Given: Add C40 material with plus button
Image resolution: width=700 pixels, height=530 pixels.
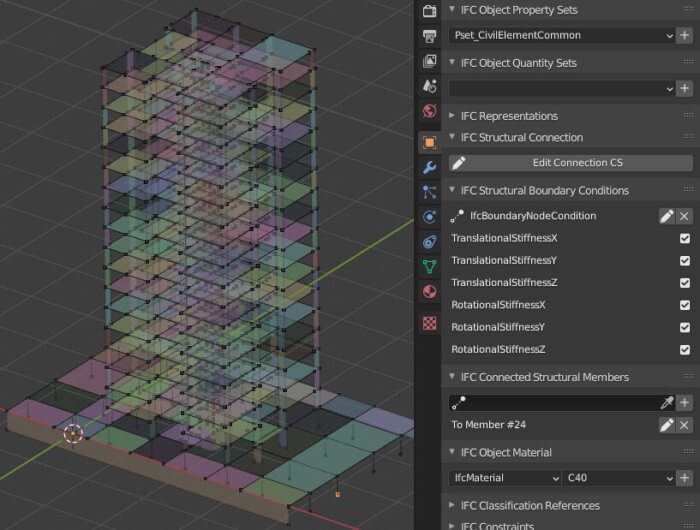Looking at the screenshot, I should coord(684,478).
